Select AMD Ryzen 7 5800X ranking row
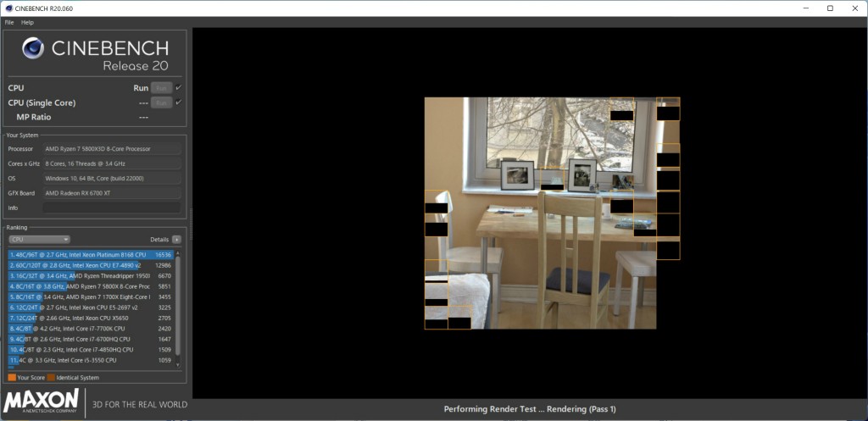This screenshot has height=421, width=868. tap(90, 286)
